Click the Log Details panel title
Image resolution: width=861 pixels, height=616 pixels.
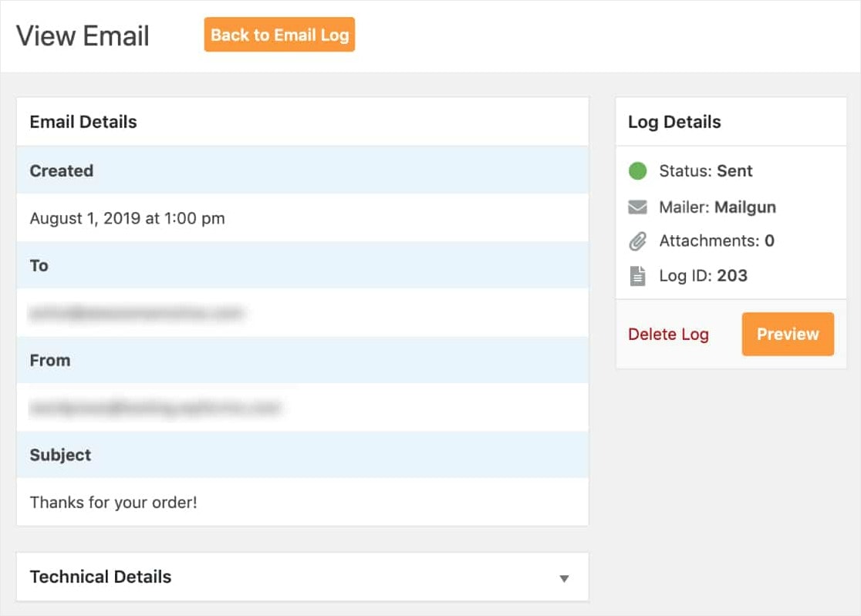pos(674,122)
